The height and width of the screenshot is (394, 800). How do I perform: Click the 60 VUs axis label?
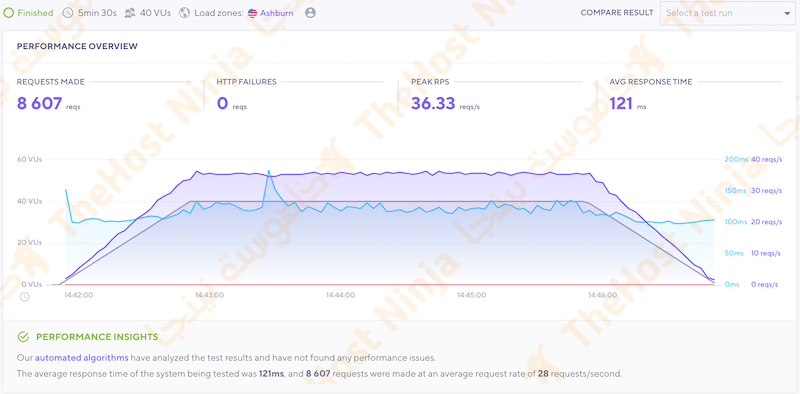click(x=30, y=159)
